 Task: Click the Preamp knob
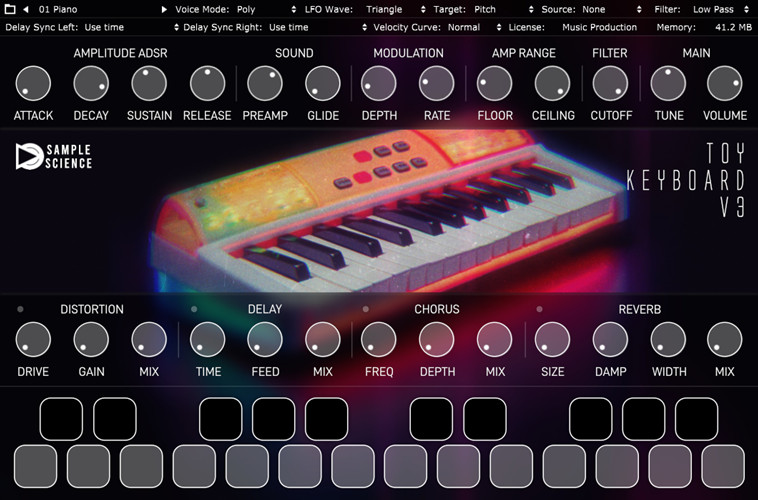click(265, 84)
